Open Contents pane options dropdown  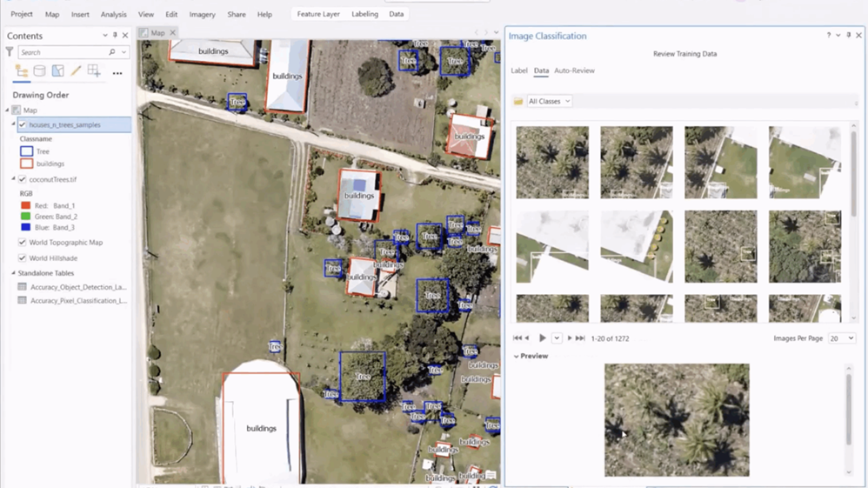coord(104,35)
